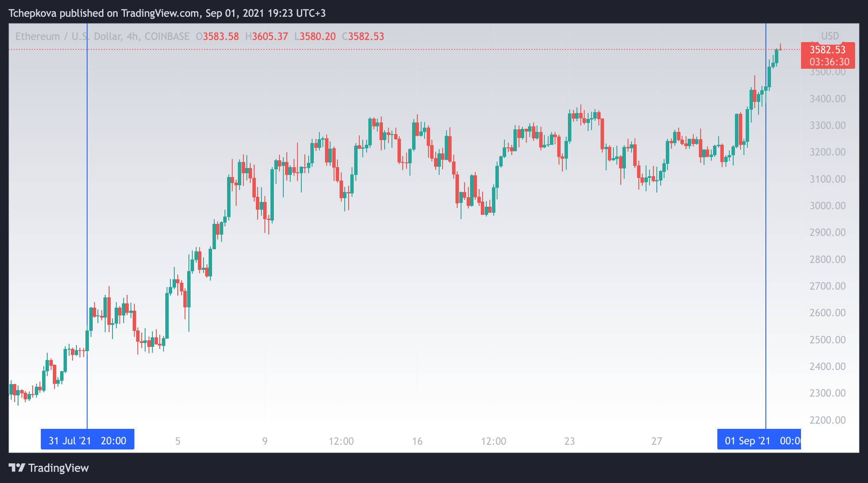Click the 27 date label on time axis

[656, 441]
